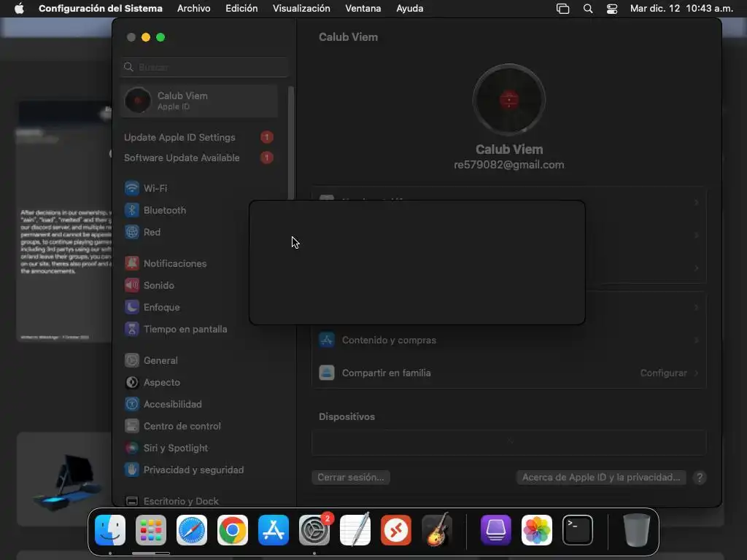The height and width of the screenshot is (560, 747).
Task: Open the Apple menu
Action: pyautogui.click(x=19, y=9)
